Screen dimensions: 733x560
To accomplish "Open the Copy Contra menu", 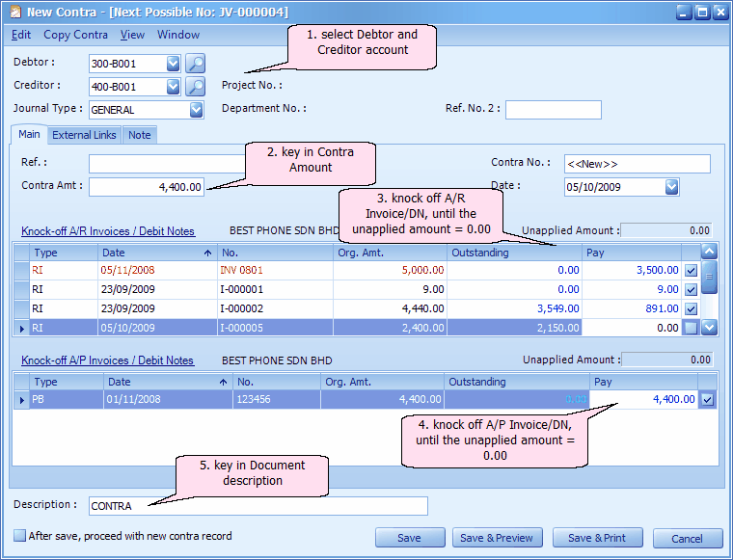I will [x=75, y=35].
